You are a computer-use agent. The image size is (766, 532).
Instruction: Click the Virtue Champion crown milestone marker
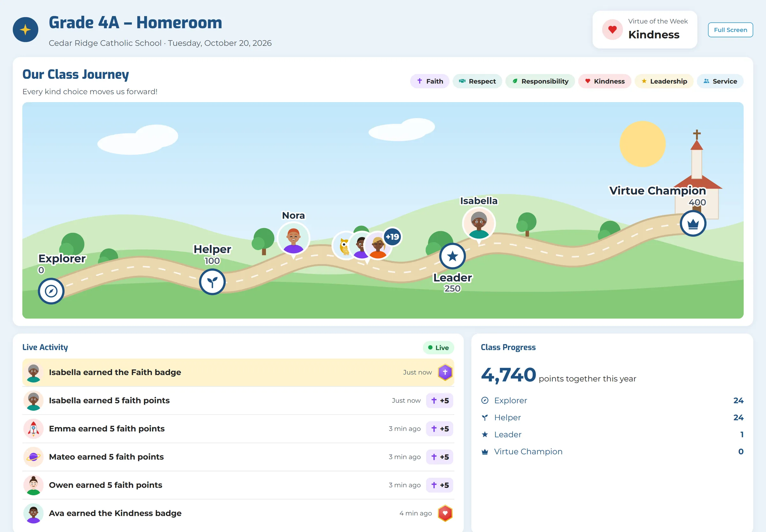click(x=693, y=223)
